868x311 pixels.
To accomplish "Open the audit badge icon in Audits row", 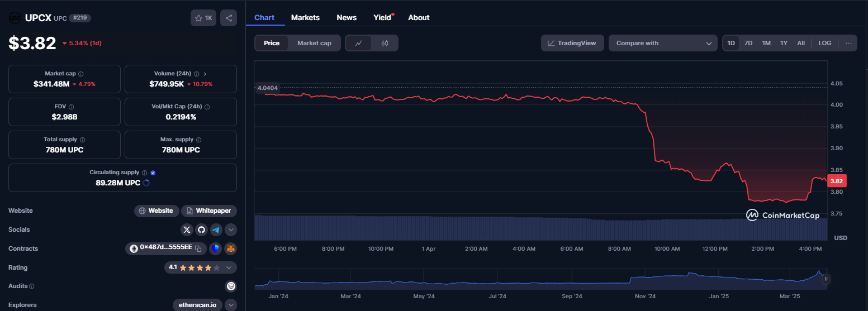I will (230, 286).
